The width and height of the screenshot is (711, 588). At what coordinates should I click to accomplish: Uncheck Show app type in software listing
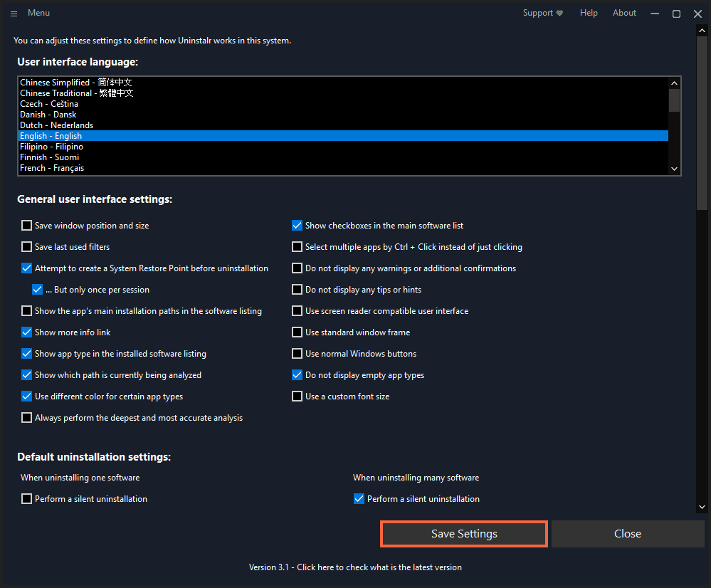(x=27, y=353)
